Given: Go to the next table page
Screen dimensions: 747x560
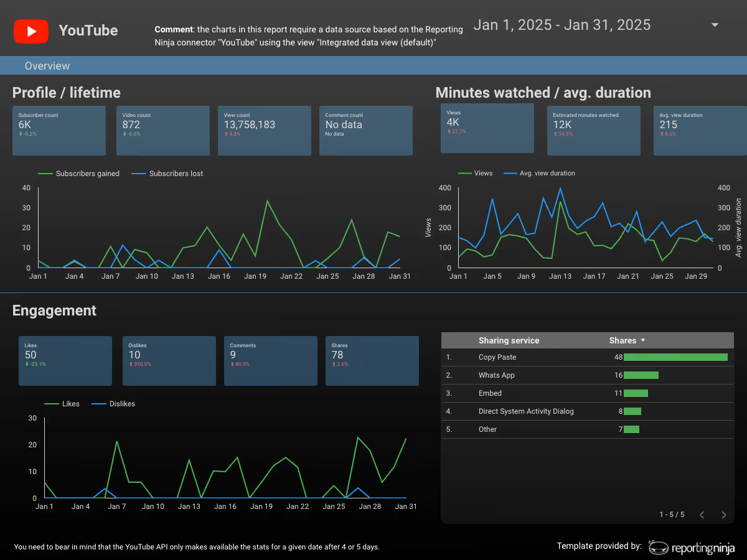Looking at the screenshot, I should point(723,515).
